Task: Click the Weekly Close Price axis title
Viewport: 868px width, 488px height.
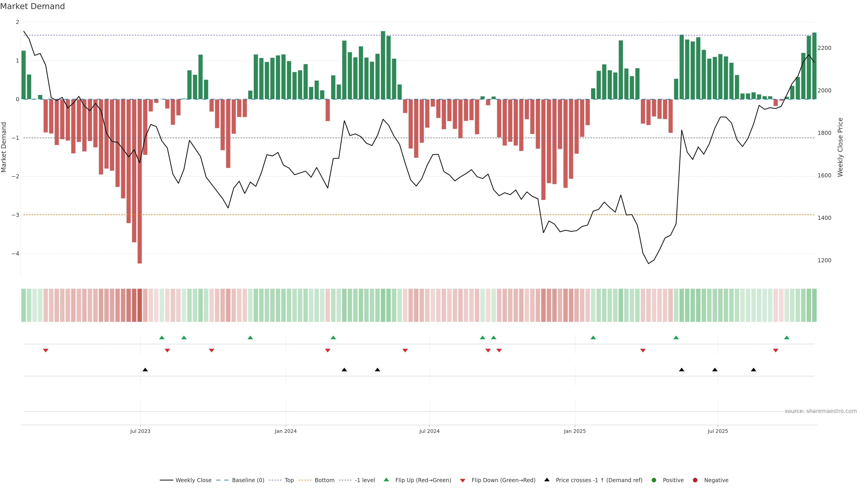Action: pos(840,147)
